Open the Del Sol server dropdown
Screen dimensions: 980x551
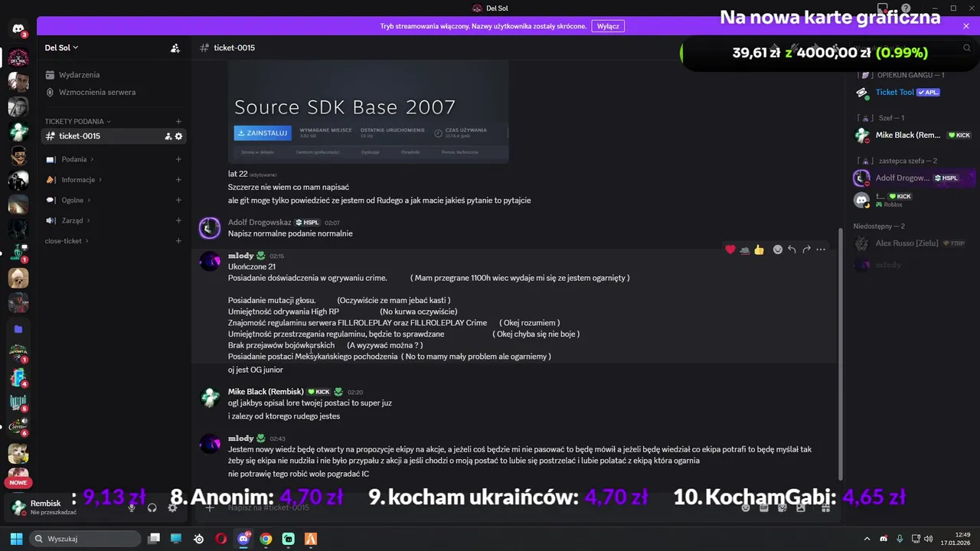[x=62, y=47]
